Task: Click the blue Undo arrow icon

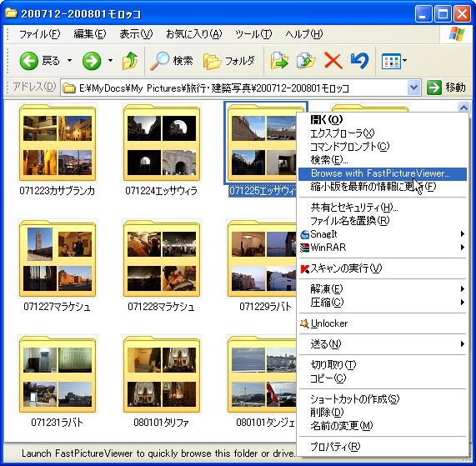Action: [360, 61]
